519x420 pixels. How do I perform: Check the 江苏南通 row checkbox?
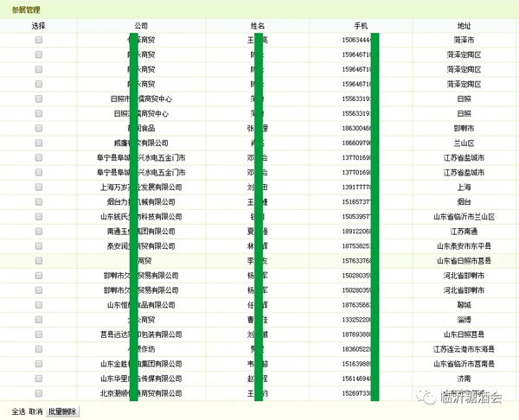pos(39,231)
